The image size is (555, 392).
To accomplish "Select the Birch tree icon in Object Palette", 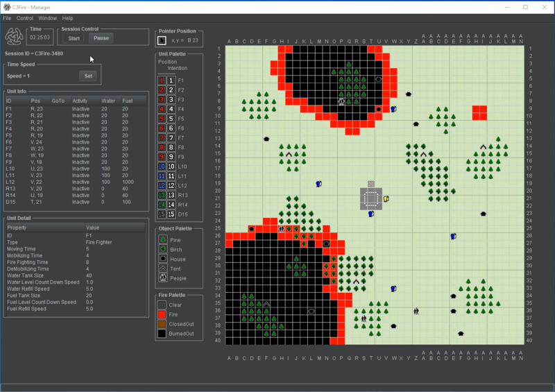I will (162, 249).
